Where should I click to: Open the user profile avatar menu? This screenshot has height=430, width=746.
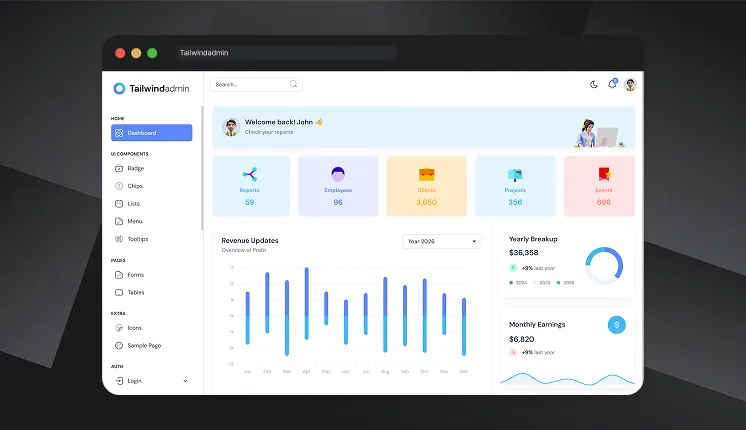click(x=630, y=85)
